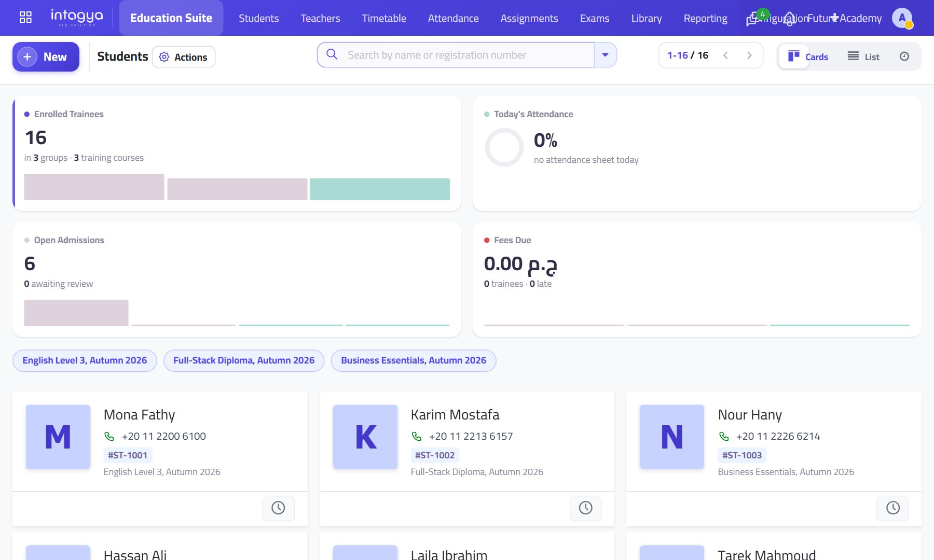Go to the next page of students
The width and height of the screenshot is (934, 560).
point(749,55)
